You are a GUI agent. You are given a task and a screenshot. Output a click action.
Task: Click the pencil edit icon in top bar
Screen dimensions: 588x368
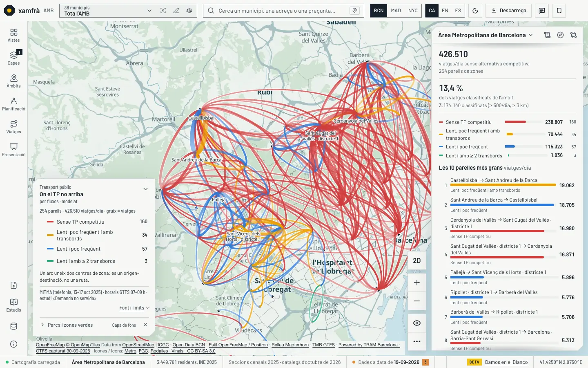pyautogui.click(x=176, y=11)
